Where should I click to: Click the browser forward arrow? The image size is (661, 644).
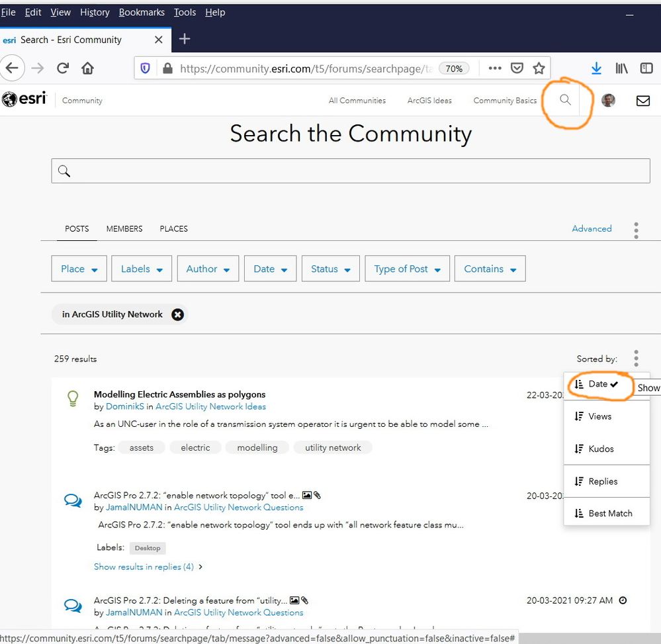coord(38,68)
